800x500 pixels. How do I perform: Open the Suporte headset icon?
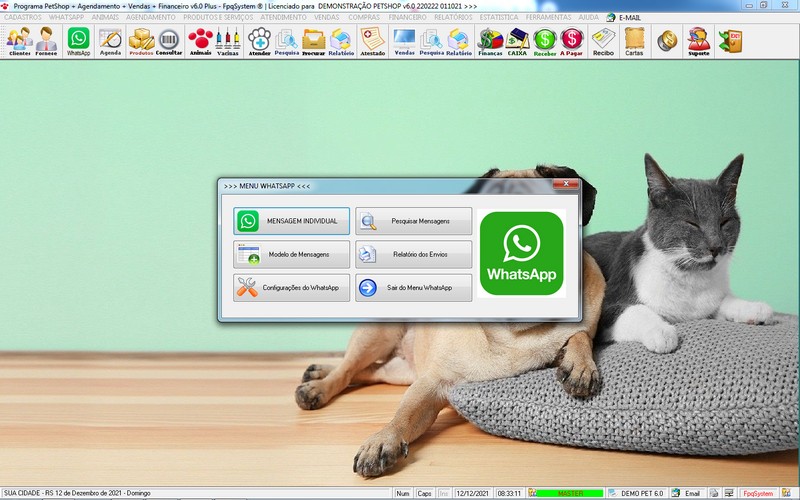click(x=698, y=41)
